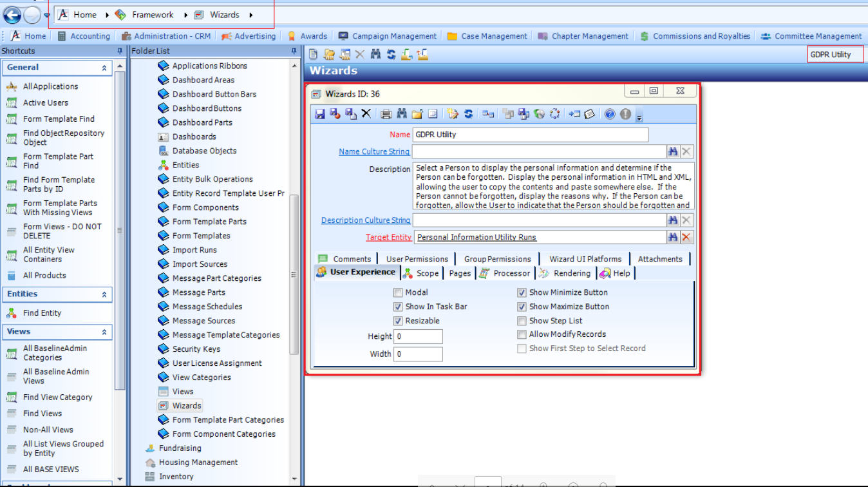Uncheck Show In Task Bar
868x487 pixels.
[x=398, y=307]
